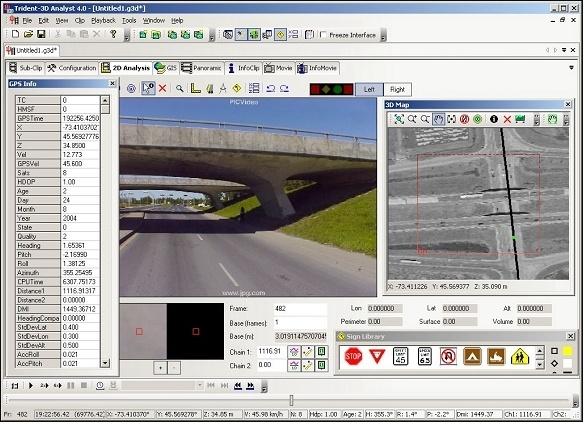Click the fast rewind playback button
This screenshot has height=424, width=587.
[x=237, y=386]
